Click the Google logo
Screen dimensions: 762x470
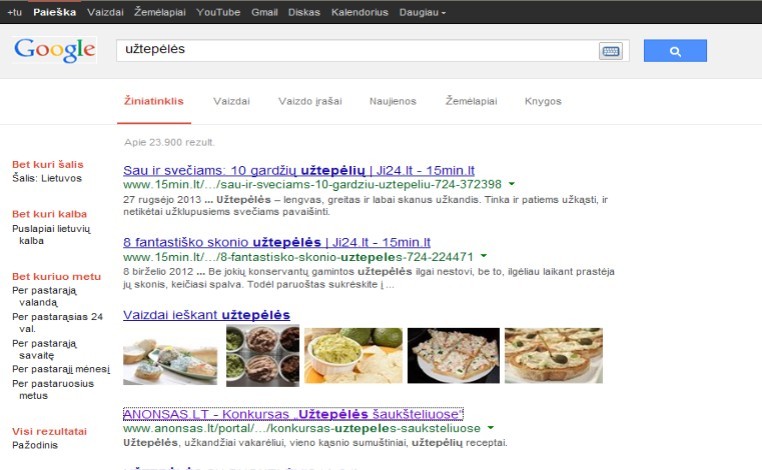(54, 50)
